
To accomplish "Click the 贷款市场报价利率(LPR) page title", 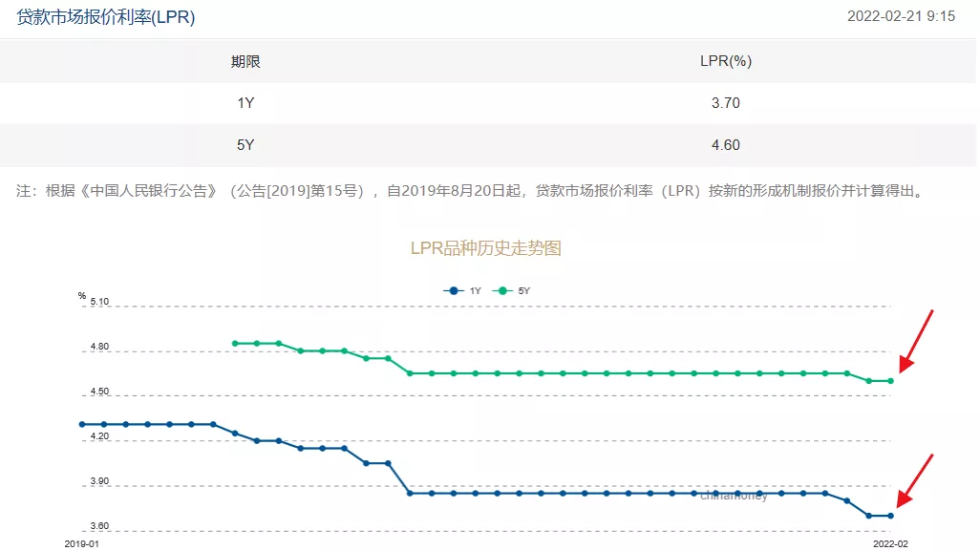I will pos(106,17).
